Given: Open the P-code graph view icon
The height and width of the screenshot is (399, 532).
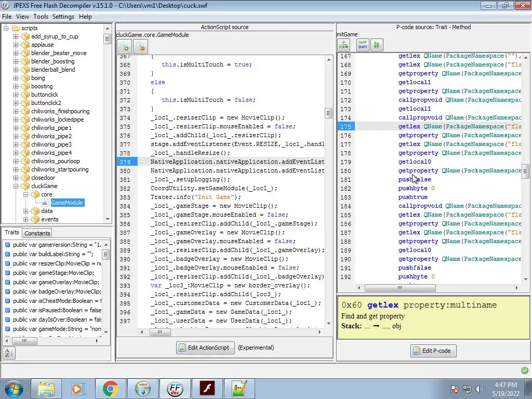Looking at the screenshot, I should coord(344,45).
